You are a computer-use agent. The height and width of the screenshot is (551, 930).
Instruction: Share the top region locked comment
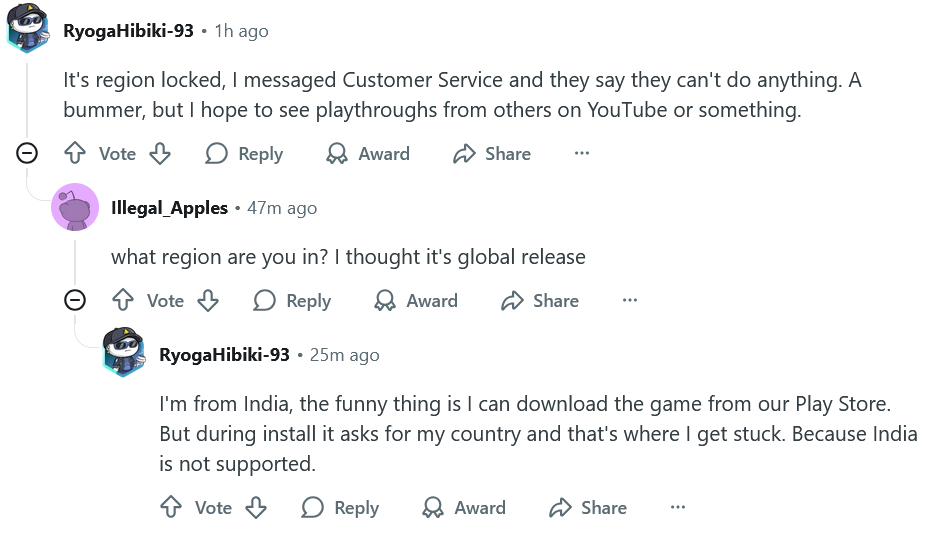tap(492, 154)
